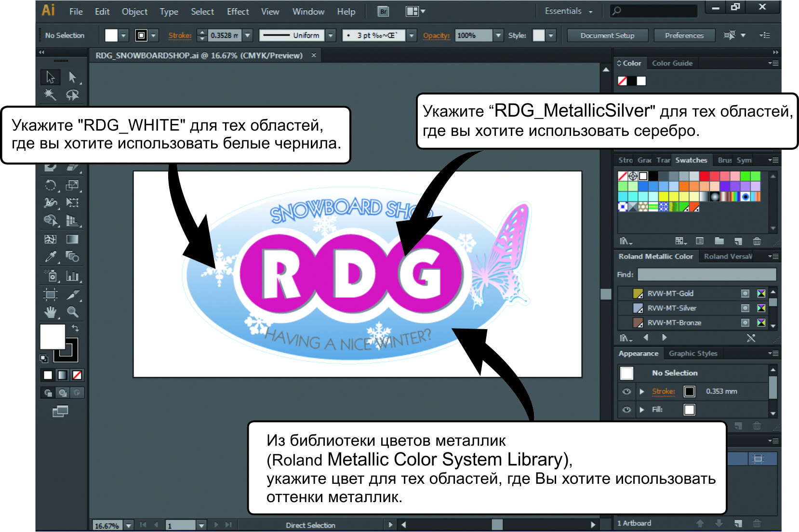Click the Opacity link in control bar
The height and width of the screenshot is (532, 799).
click(x=436, y=35)
